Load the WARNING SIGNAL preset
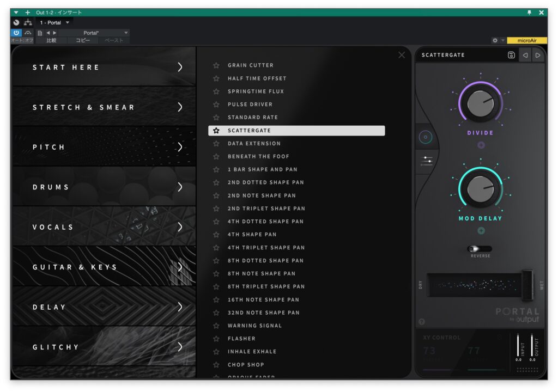Screen dimensions: 558x392 [x=254, y=326]
